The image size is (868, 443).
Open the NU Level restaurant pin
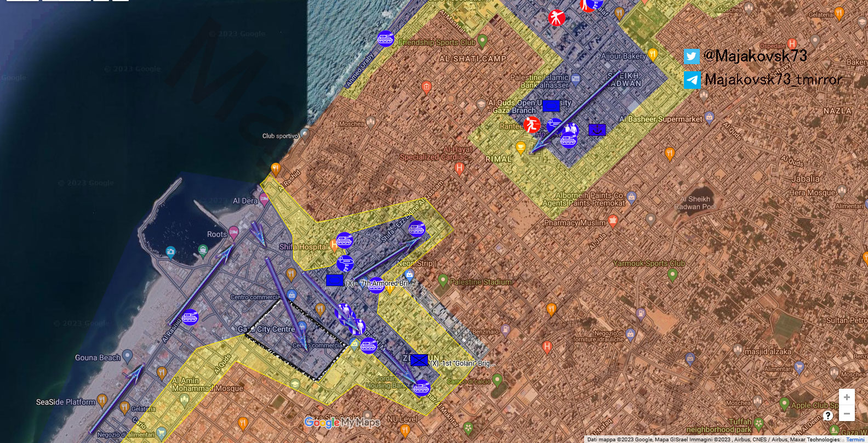(x=404, y=430)
